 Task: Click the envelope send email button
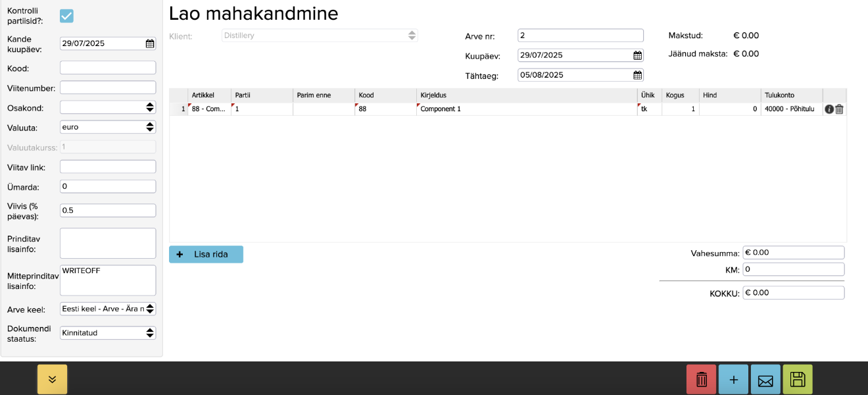click(x=765, y=379)
